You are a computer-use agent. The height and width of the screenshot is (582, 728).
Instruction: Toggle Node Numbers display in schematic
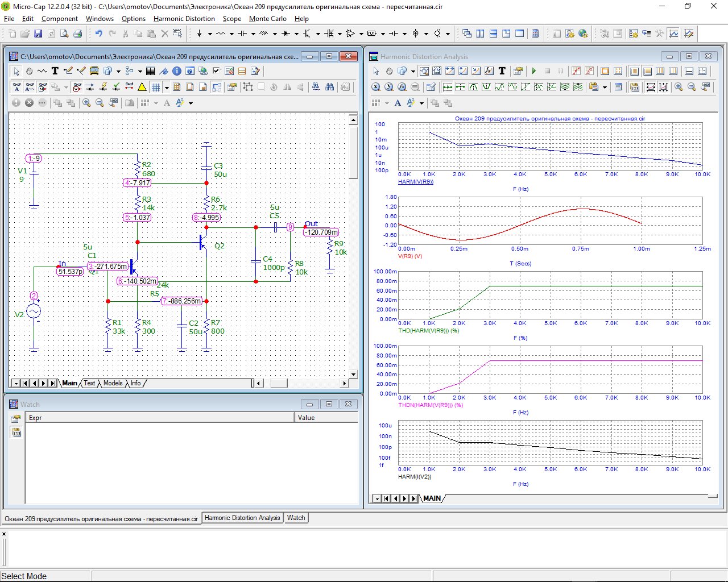tap(43, 87)
